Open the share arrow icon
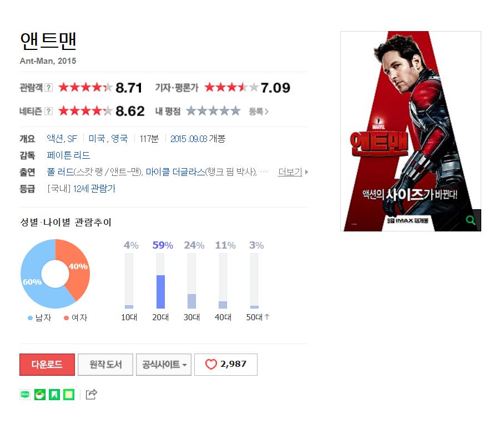Image resolution: width=504 pixels, height=429 pixels. 91,394
